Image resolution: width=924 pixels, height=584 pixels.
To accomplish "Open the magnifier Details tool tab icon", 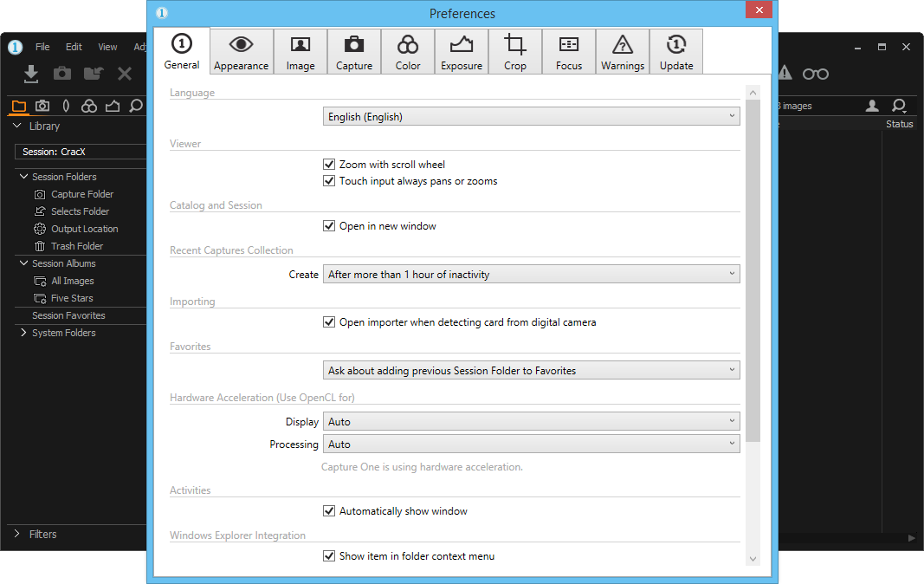I will (x=136, y=107).
